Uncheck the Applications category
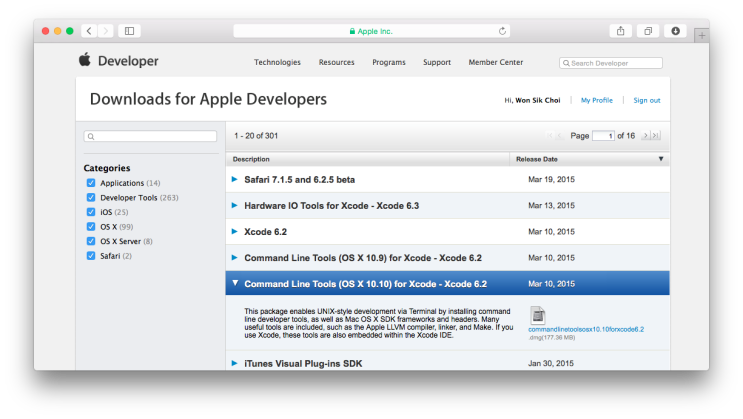 tap(91, 182)
